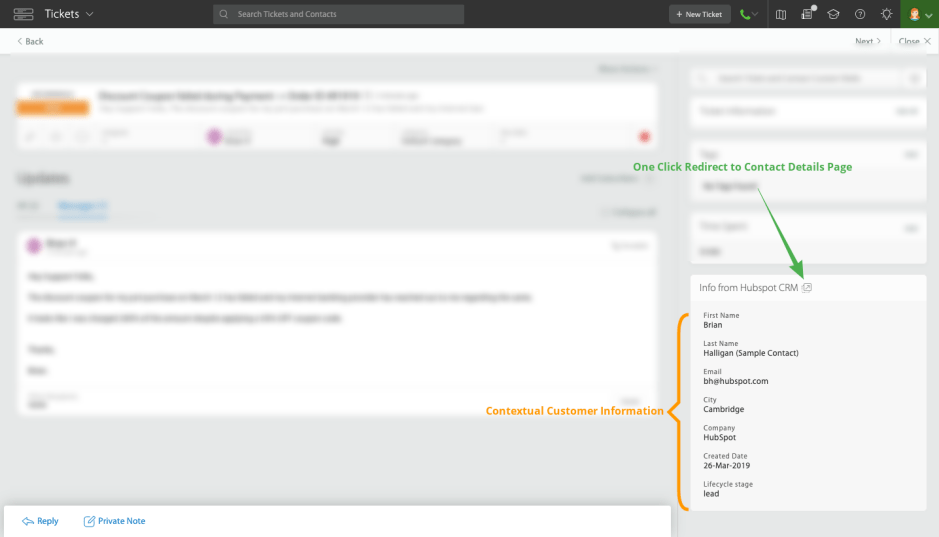Expand the phone options dropdown arrow

(755, 15)
